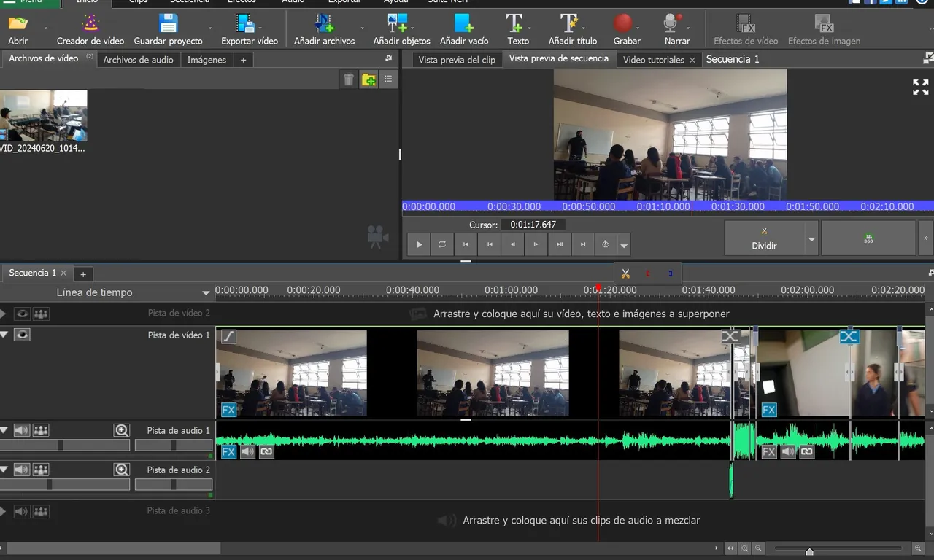Open the Dividir dropdown arrow
Screen dimensions: 934x560
811,239
